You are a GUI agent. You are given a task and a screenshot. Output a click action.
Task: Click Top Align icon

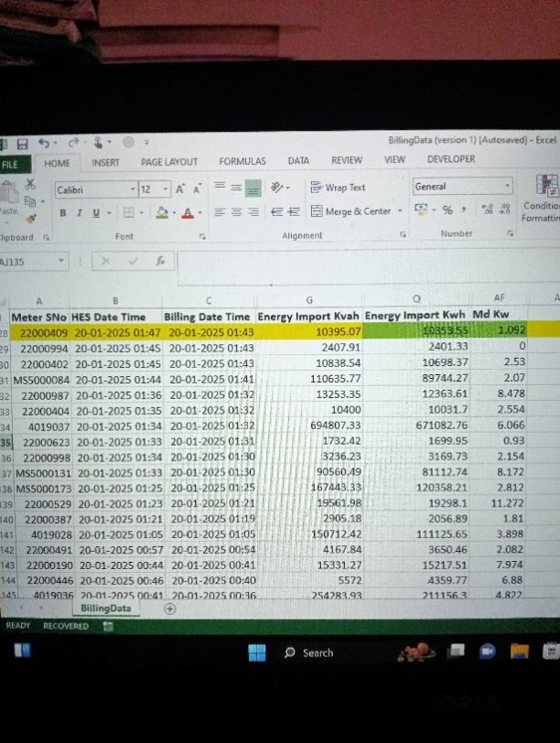pyautogui.click(x=219, y=187)
